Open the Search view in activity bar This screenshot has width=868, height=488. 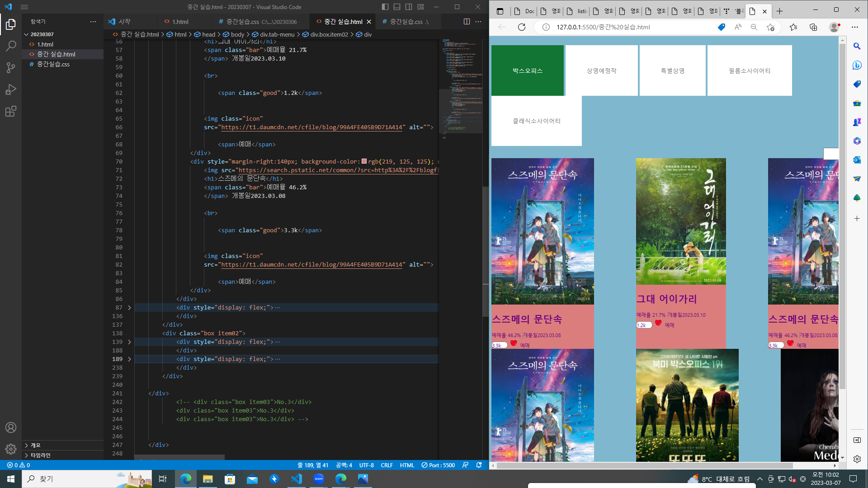[11, 46]
